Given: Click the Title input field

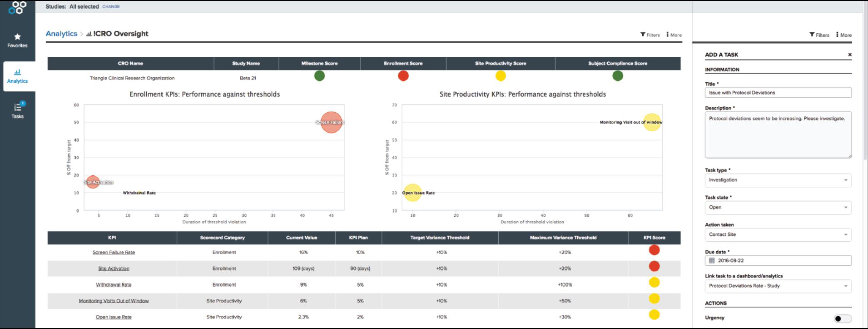Looking at the screenshot, I should 778,93.
